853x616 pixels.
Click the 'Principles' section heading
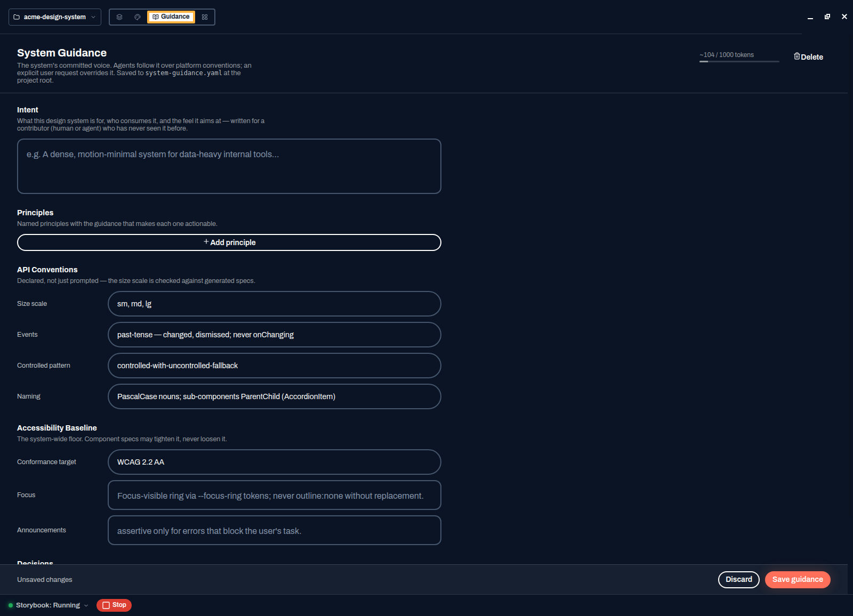pos(35,213)
